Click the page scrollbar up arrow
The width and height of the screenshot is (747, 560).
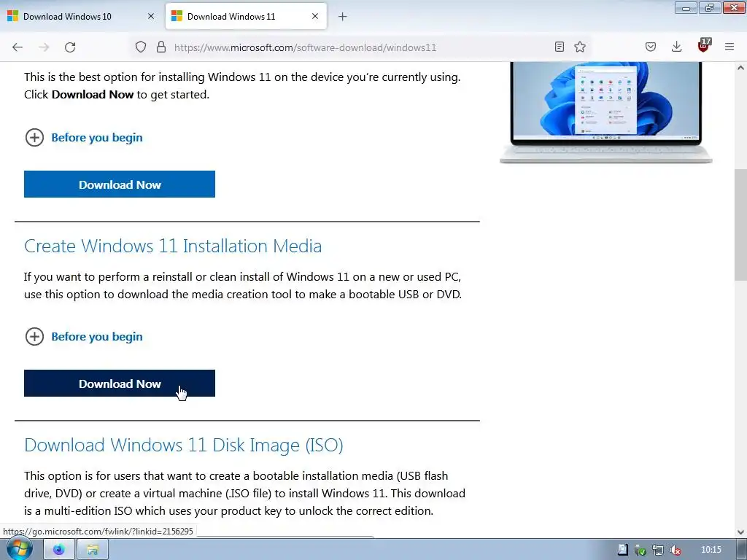740,68
